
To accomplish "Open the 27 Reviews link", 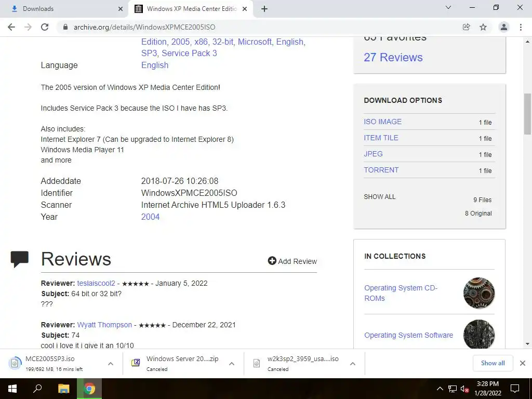I will [393, 57].
